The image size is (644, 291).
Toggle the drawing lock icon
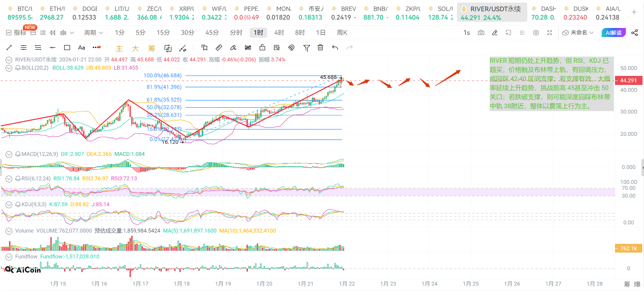pyautogui.click(x=262, y=48)
